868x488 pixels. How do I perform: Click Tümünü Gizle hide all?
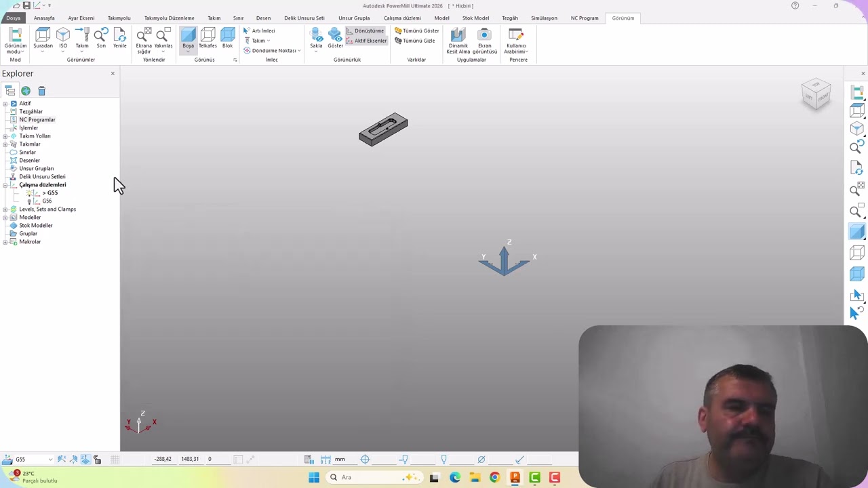click(x=415, y=41)
